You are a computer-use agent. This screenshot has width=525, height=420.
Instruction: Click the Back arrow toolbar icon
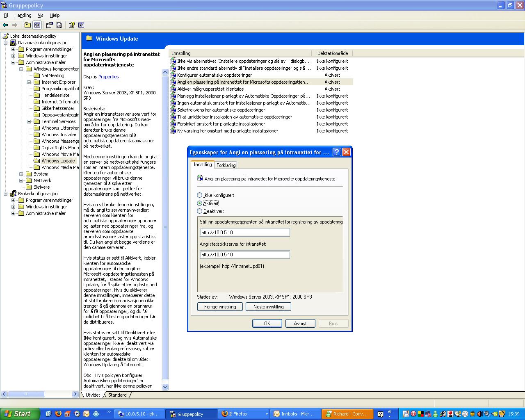coord(5,25)
